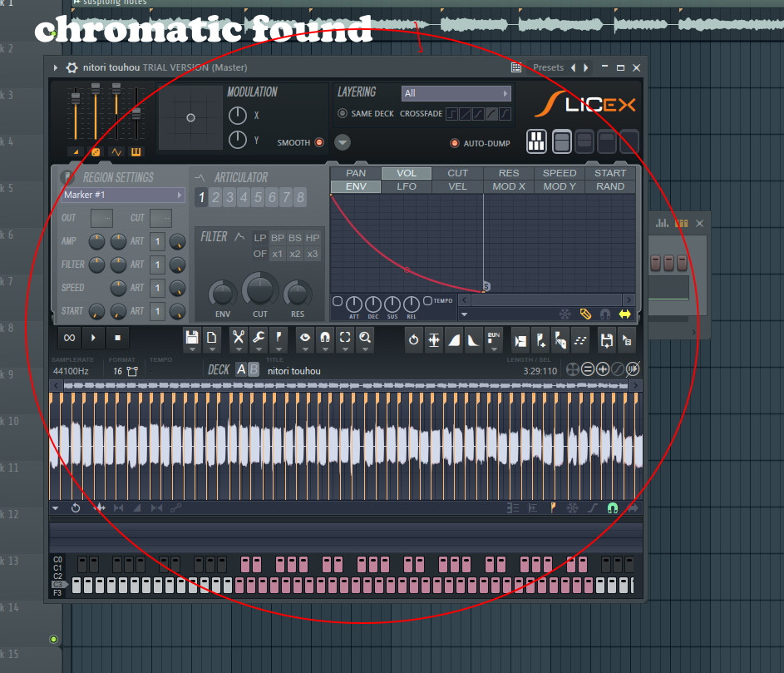Select the PAN envelope tab
This screenshot has width=784, height=673.
click(356, 172)
